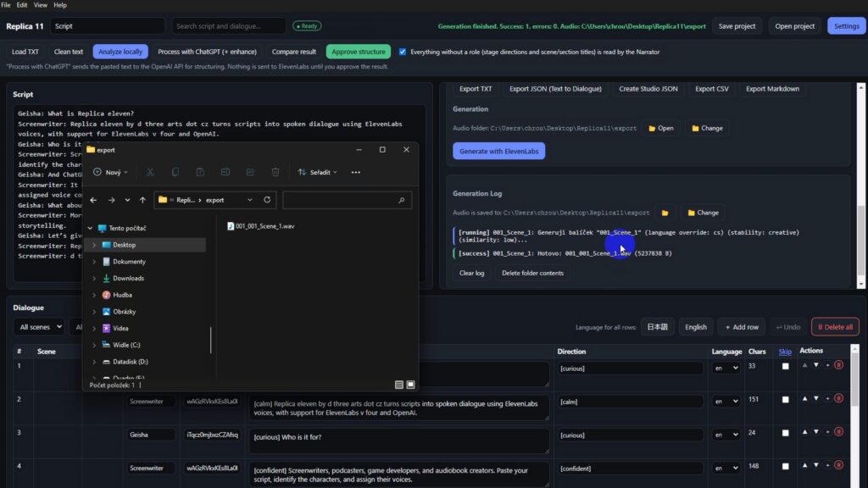Open folder icon next to Generation Log path
This screenshot has height=488, width=868.
click(665, 213)
